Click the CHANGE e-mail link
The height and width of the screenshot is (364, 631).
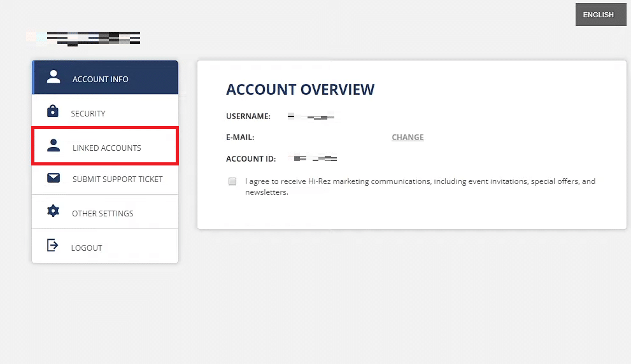point(408,137)
